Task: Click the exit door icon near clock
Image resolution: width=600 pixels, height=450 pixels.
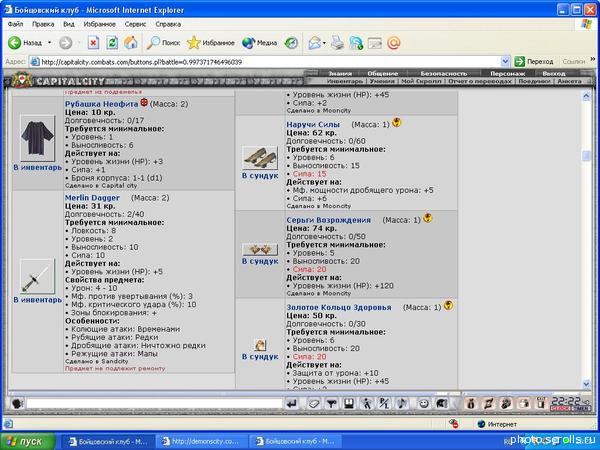Action: click(541, 403)
